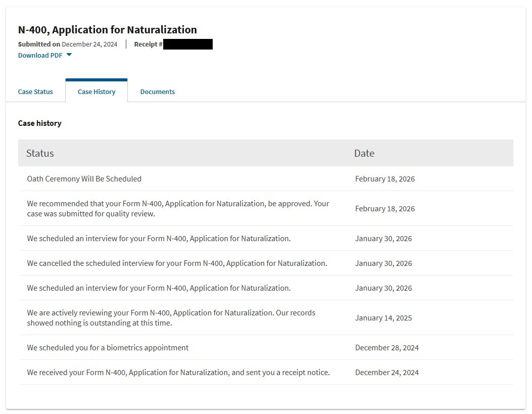The image size is (532, 414).
Task: Click the Case history section heading
Action: [x=40, y=123]
